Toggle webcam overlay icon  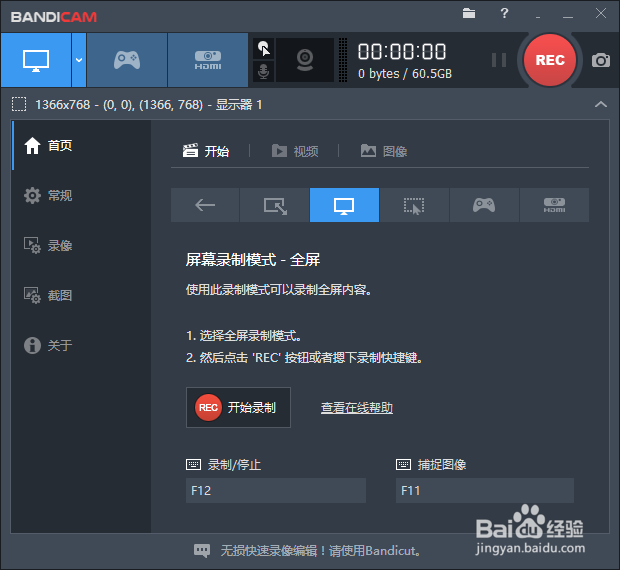[x=305, y=60]
